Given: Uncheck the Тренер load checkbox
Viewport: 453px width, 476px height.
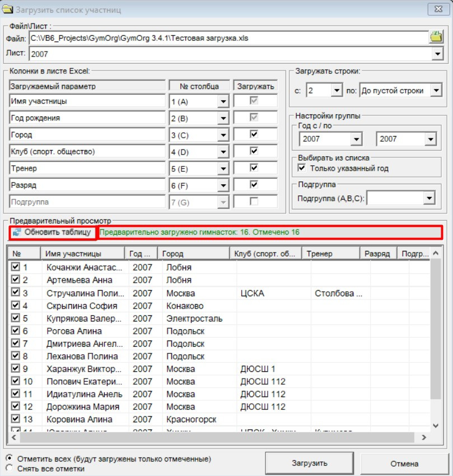Looking at the screenshot, I should click(x=254, y=167).
